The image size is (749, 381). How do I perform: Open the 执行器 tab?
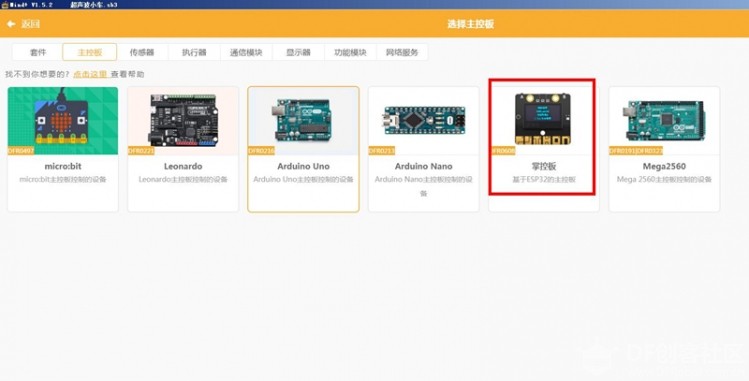[x=194, y=52]
